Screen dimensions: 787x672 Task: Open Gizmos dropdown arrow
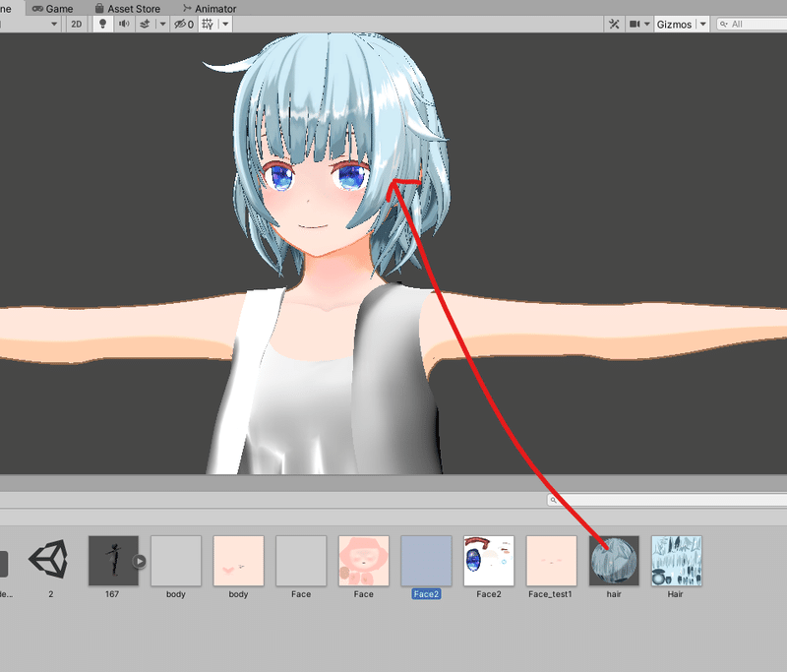click(x=702, y=24)
